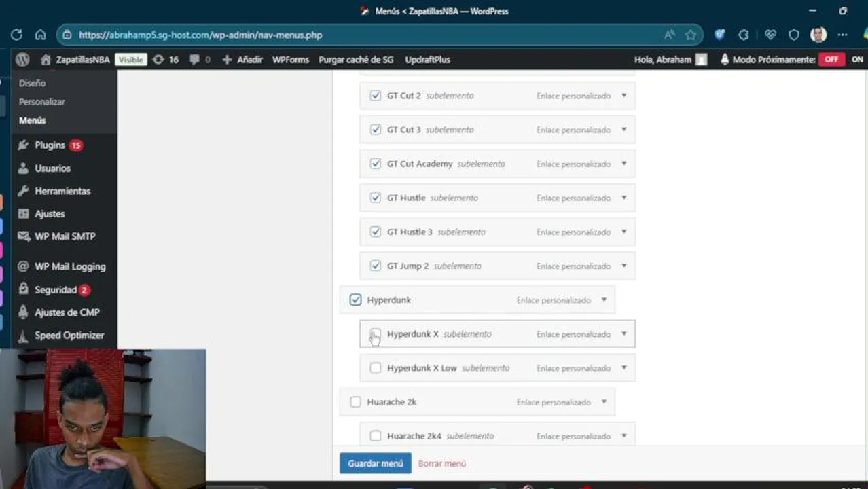The width and height of the screenshot is (868, 489).
Task: Expand Huarache 2k menu item
Action: click(604, 402)
